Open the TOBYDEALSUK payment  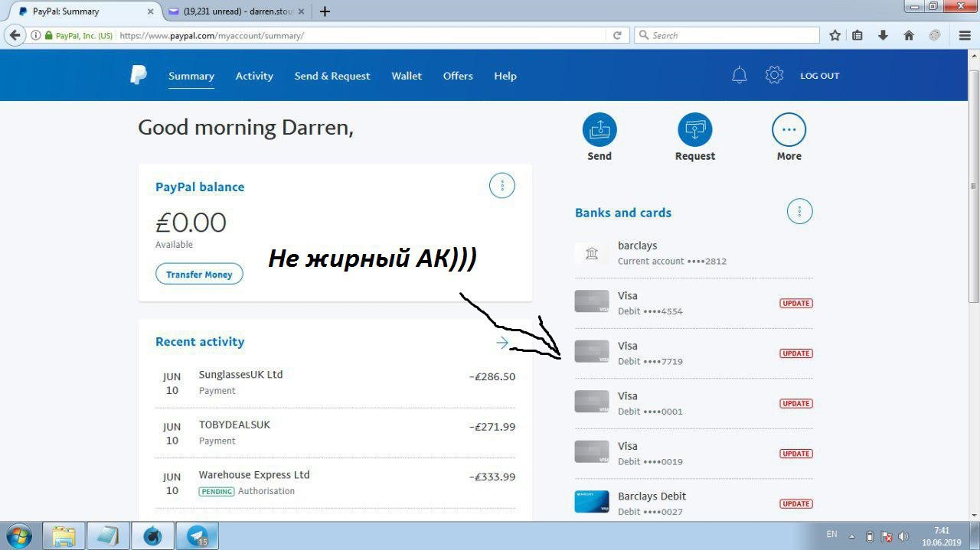(x=335, y=433)
